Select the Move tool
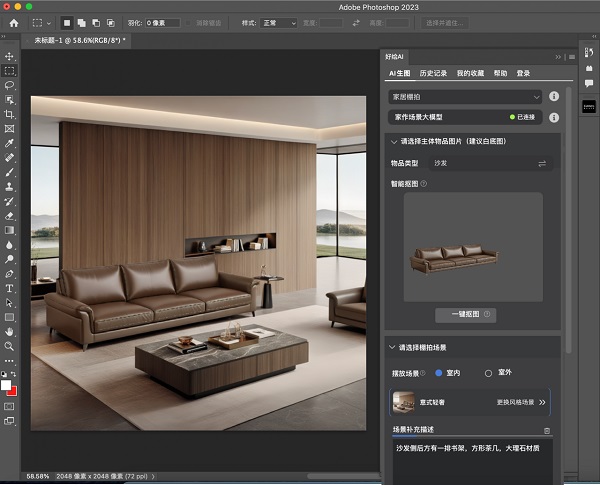Screen dimensions: 600x485 pos(9,57)
